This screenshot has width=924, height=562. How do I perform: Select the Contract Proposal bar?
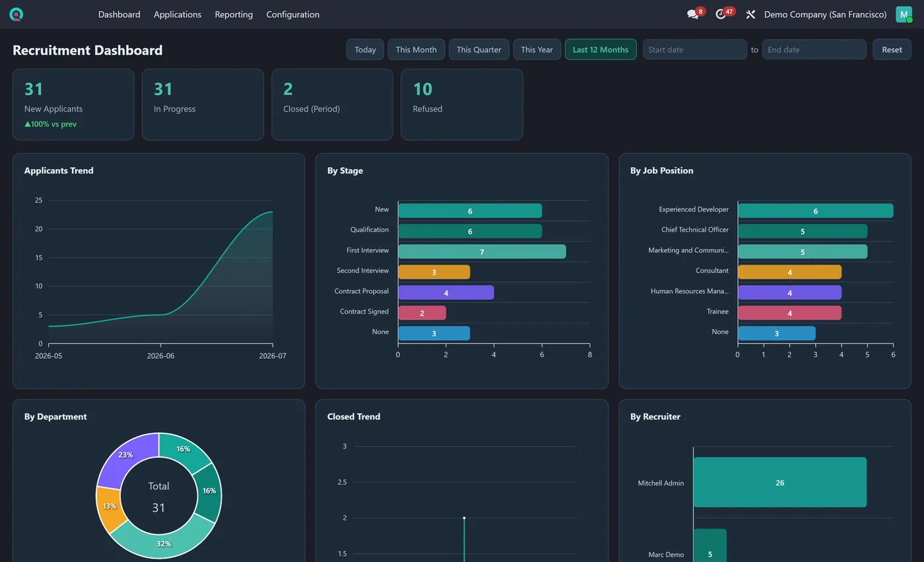click(445, 293)
